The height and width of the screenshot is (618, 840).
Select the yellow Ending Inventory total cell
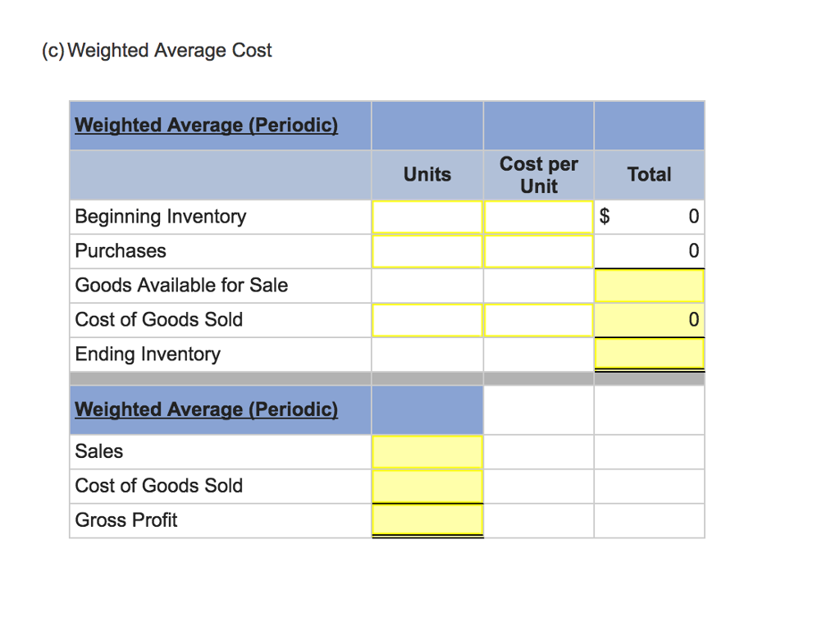(x=649, y=354)
